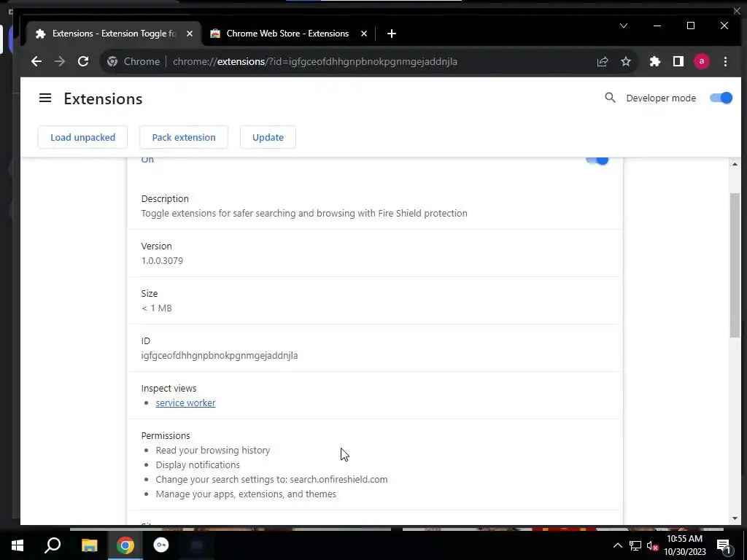The width and height of the screenshot is (747, 560).
Task: Click the scrollbar down arrow
Action: pyautogui.click(x=735, y=518)
